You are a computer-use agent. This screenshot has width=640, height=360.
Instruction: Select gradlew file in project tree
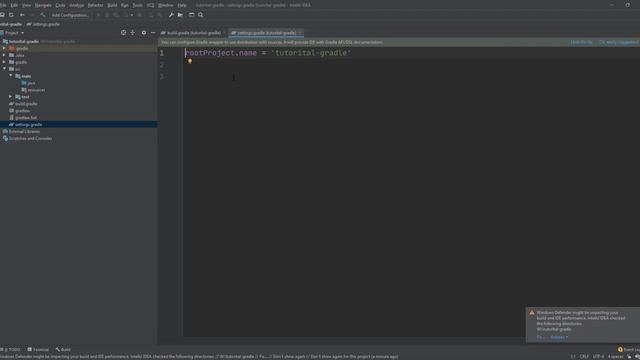[19, 111]
